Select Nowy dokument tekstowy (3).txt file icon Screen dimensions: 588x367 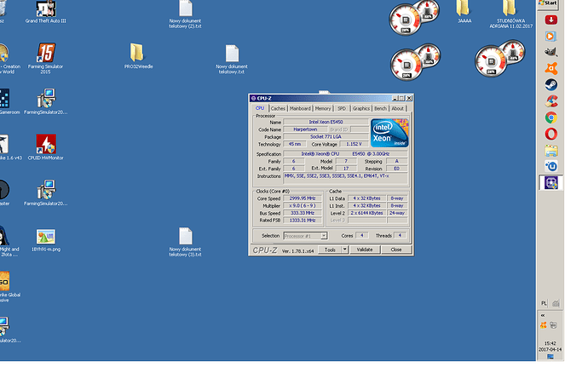(x=186, y=236)
